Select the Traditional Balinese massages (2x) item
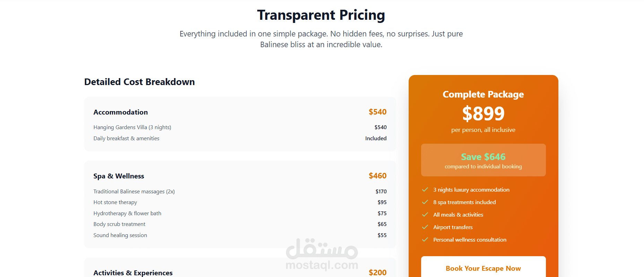Screen dimensions: 644x277 (x=240, y=191)
